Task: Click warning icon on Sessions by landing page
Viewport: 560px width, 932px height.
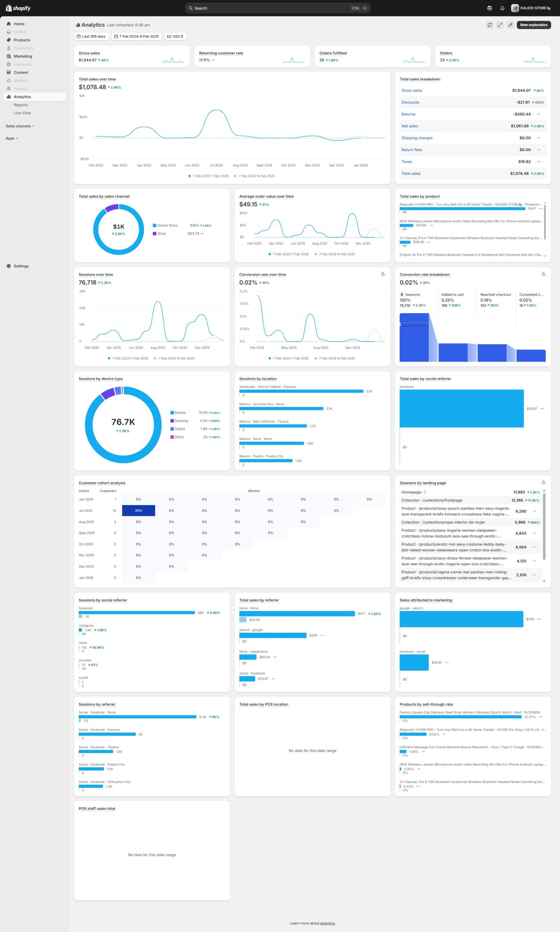Action: coord(543,482)
